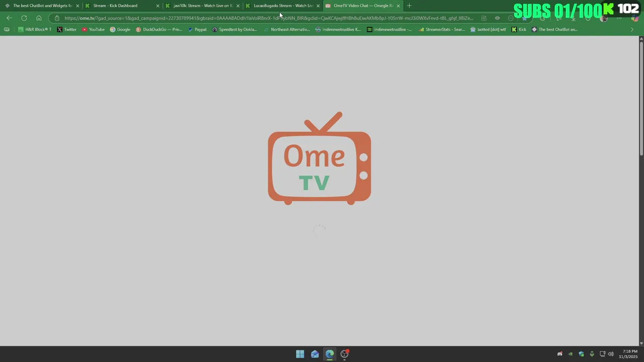Open the circled ellipsis address bar menu
Screen dimensions: 644x362
[511, 18]
